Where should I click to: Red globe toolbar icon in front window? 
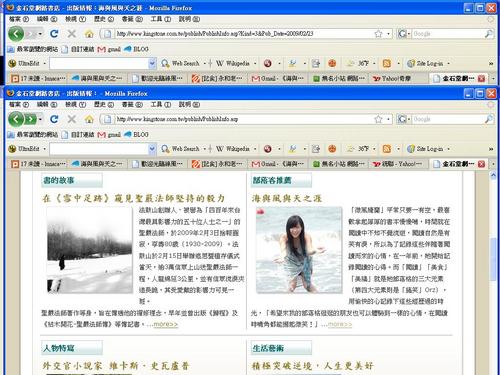268,149
